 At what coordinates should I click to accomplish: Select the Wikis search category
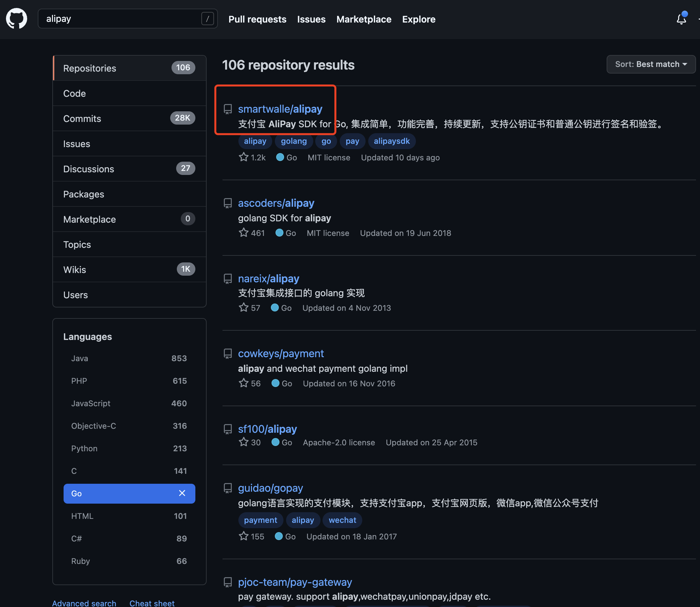coord(130,270)
